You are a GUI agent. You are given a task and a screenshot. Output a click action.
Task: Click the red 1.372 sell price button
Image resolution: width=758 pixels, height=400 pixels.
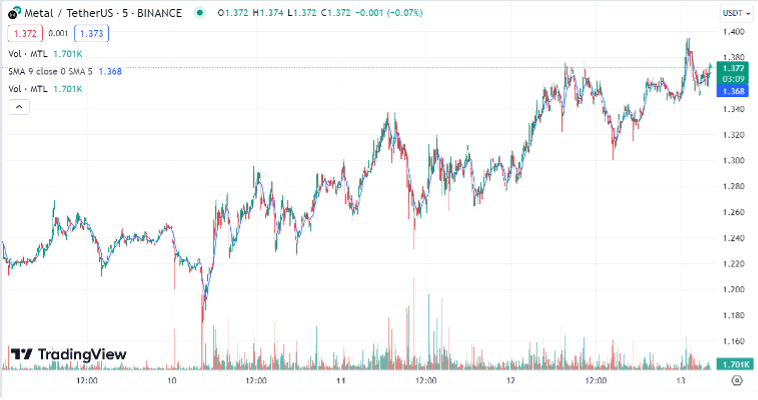[x=25, y=33]
